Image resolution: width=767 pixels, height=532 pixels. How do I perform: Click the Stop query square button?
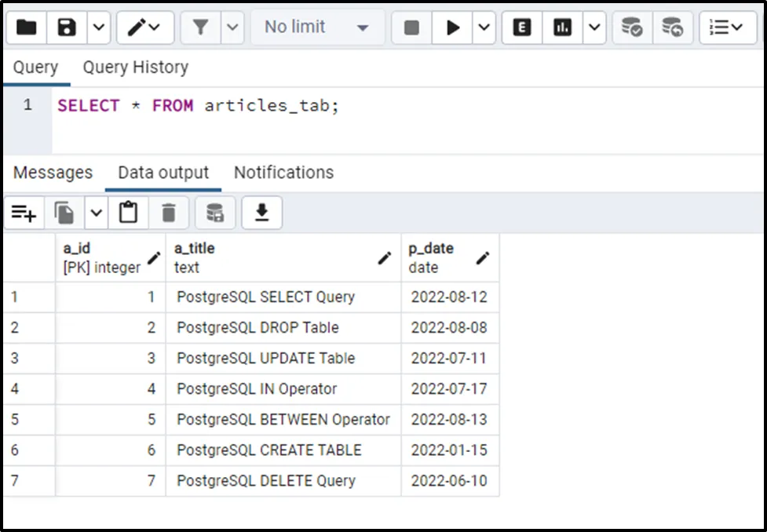click(x=411, y=27)
